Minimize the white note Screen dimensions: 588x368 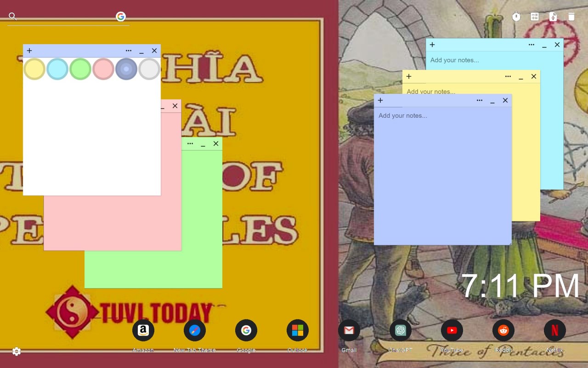[x=141, y=51]
